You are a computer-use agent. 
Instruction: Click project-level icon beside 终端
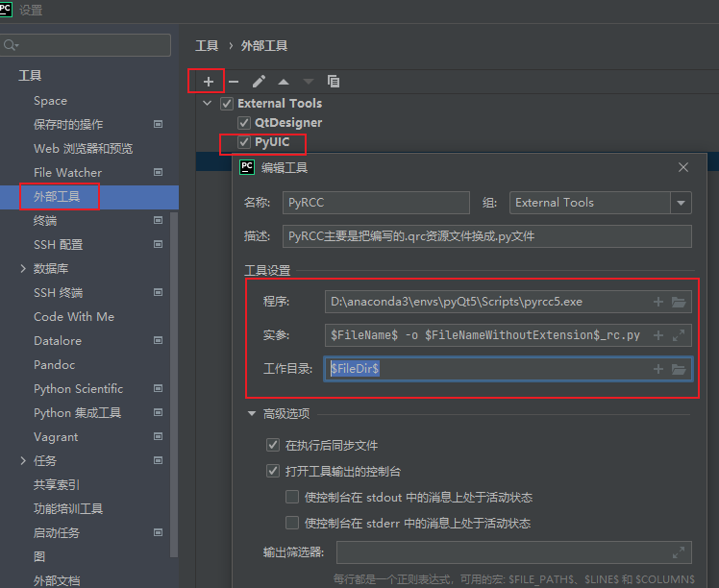tap(159, 220)
